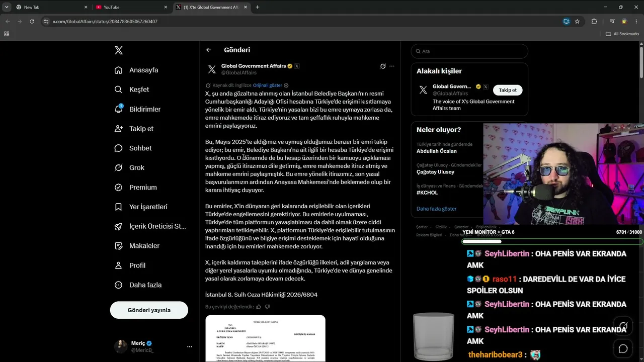Go back with the Gönderi back arrow
644x362 pixels.
[x=209, y=50]
